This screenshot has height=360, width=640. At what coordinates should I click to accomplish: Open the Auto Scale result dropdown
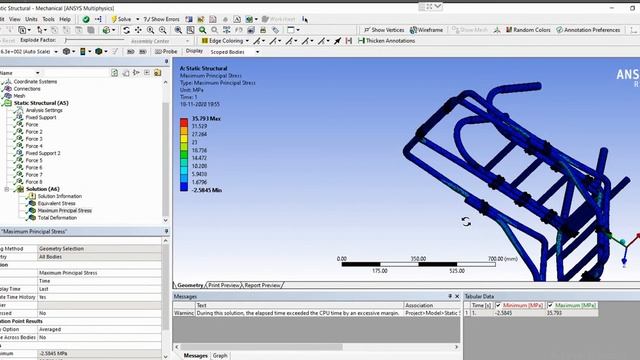pos(56,52)
